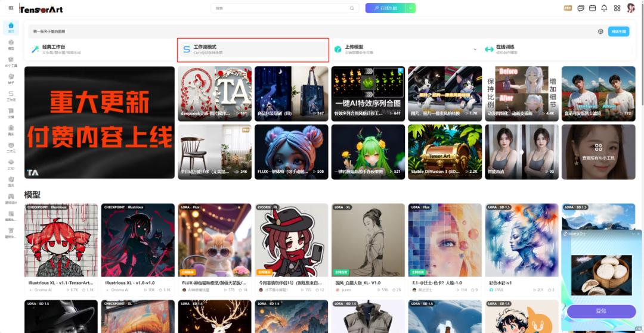The height and width of the screenshot is (333, 644).
Task: Open the 一键AI特效序列合图 tool thumbnail
Action: [368, 94]
